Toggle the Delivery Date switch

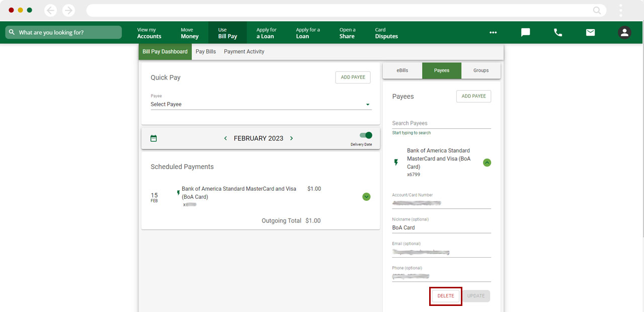tap(366, 135)
